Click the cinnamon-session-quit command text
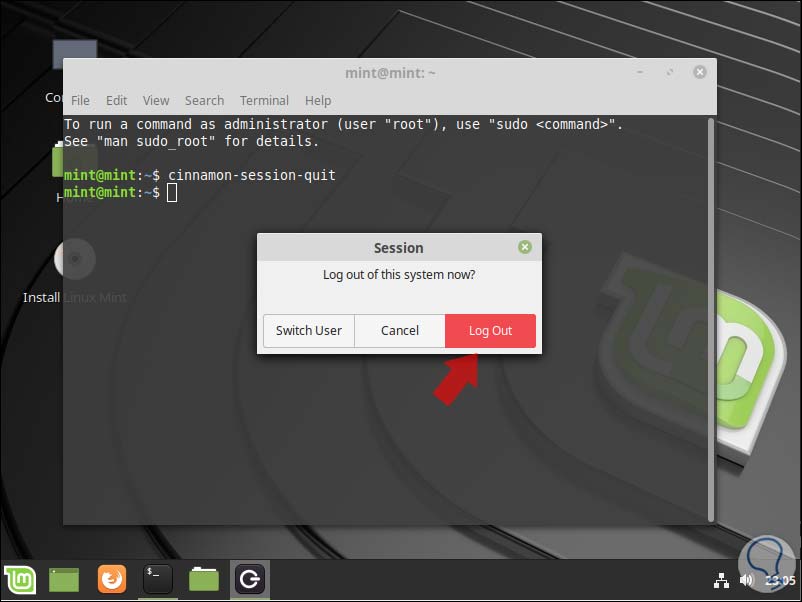This screenshot has height=602, width=802. pos(252,175)
